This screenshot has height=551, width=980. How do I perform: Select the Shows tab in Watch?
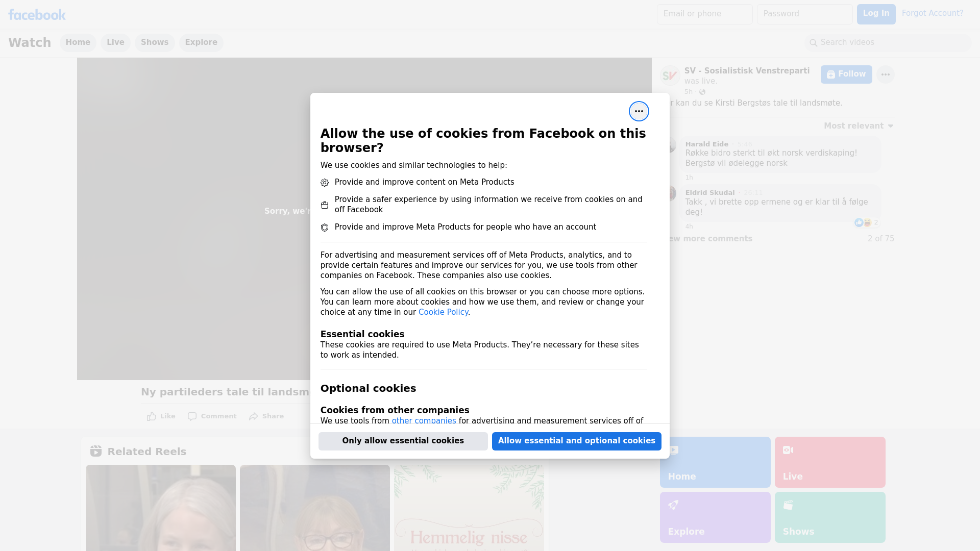(x=155, y=42)
